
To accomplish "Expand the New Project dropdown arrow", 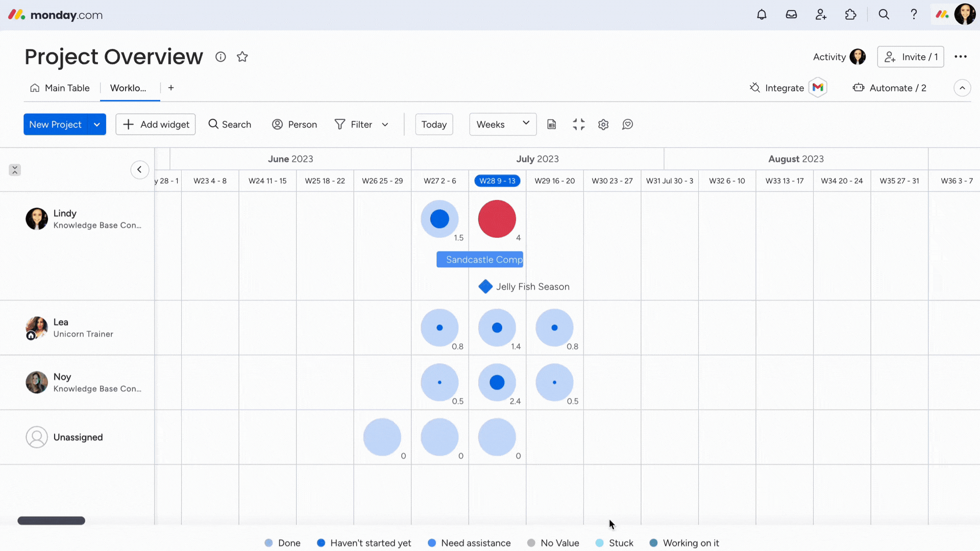I will [x=97, y=124].
